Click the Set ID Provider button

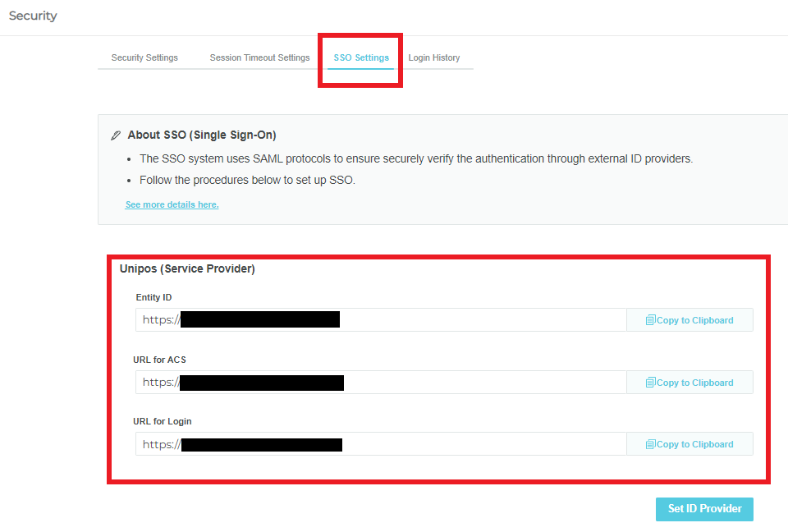[x=704, y=509]
